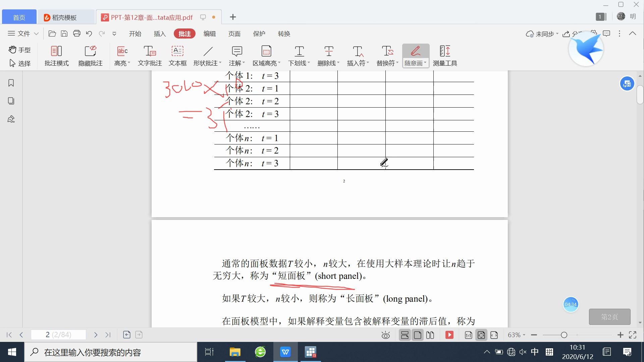Activate the 区域高亮 area highlight tool

coord(266,55)
